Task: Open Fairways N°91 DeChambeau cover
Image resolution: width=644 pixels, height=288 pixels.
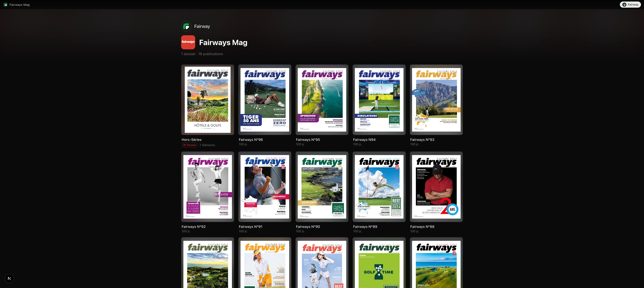Action: click(x=265, y=187)
